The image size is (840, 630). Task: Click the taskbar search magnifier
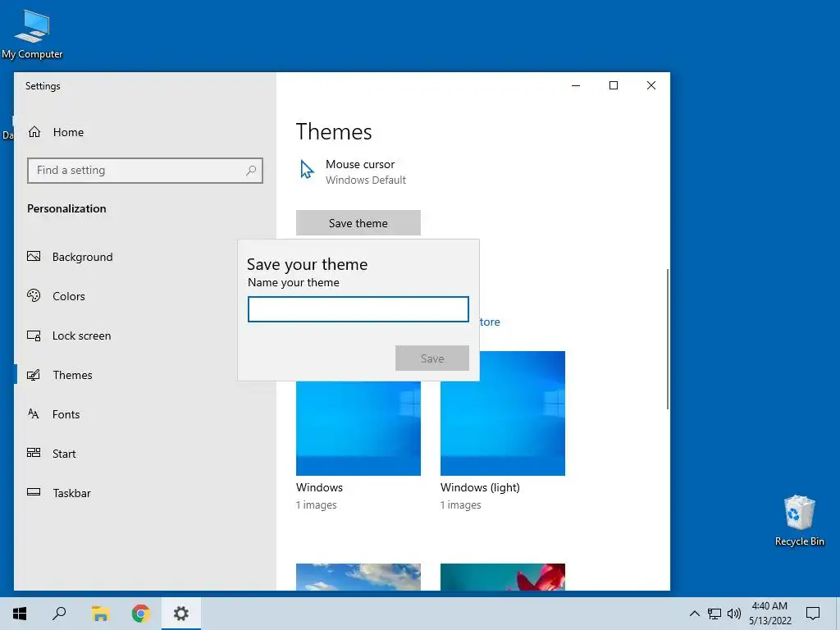(59, 614)
